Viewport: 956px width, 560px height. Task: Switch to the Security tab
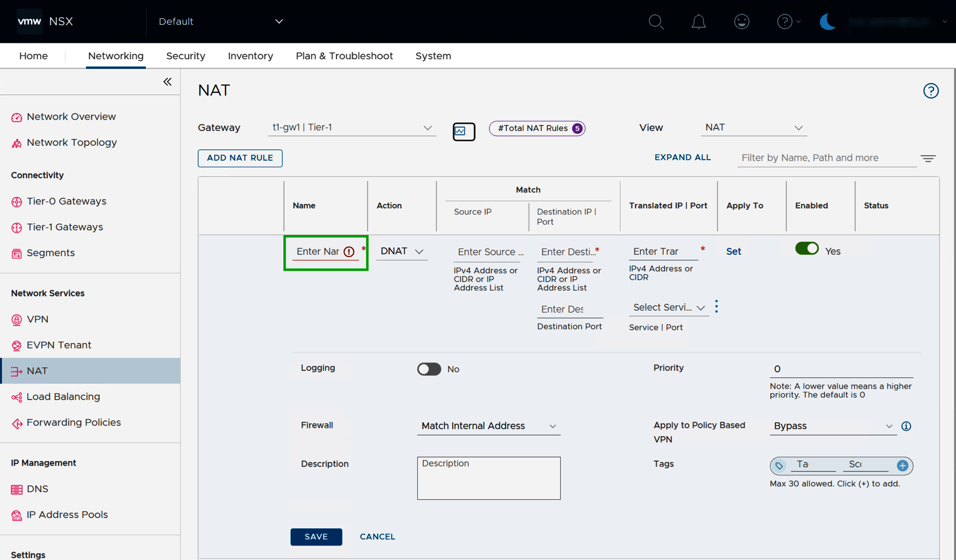tap(186, 56)
